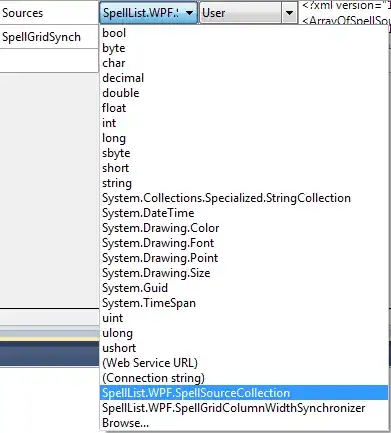The width and height of the screenshot is (391, 433).
Task: Pick System.Drawing.Color type
Action: tap(244, 228)
